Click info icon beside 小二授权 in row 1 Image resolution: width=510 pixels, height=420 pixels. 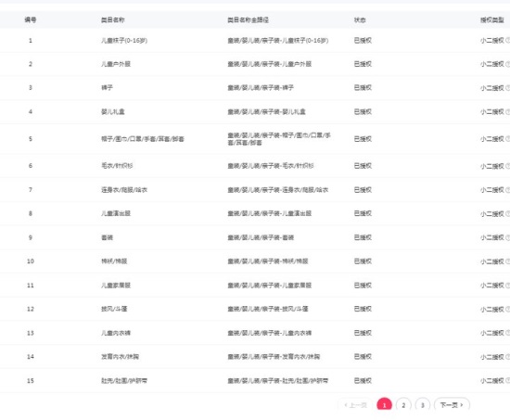click(508, 41)
